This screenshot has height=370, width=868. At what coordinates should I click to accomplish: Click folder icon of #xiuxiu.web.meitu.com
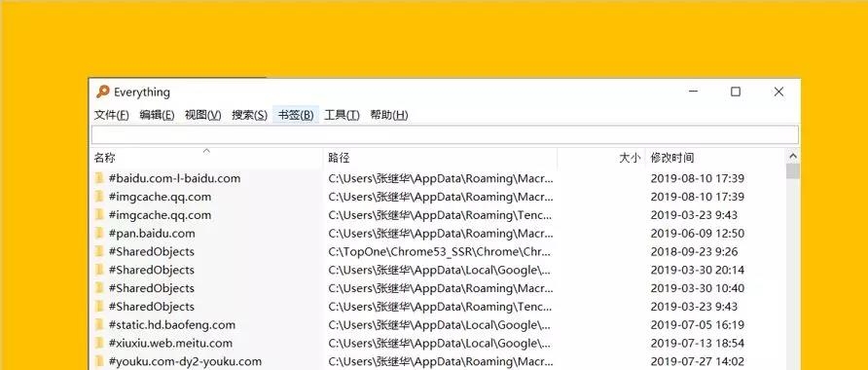tap(99, 343)
